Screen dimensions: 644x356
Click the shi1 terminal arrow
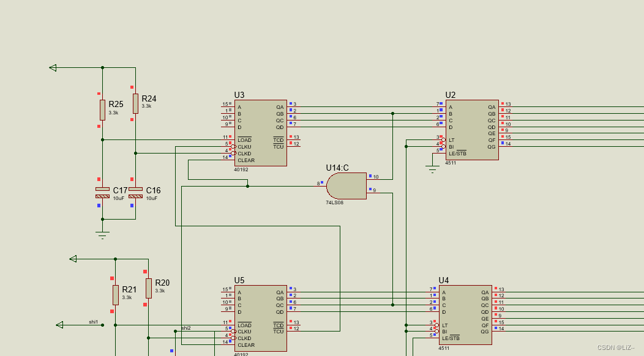pos(59,325)
